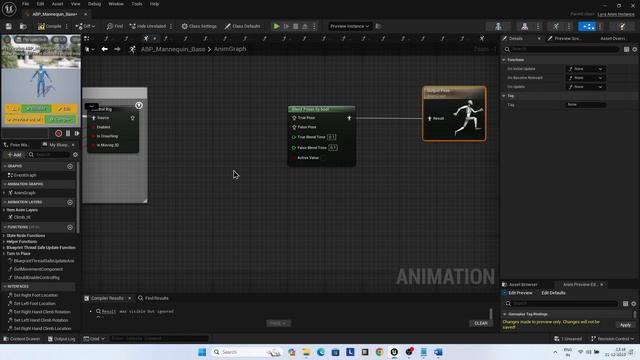Viewport: 640px width, 360px height.
Task: Navigate back in graph history
Action: coord(105,49)
